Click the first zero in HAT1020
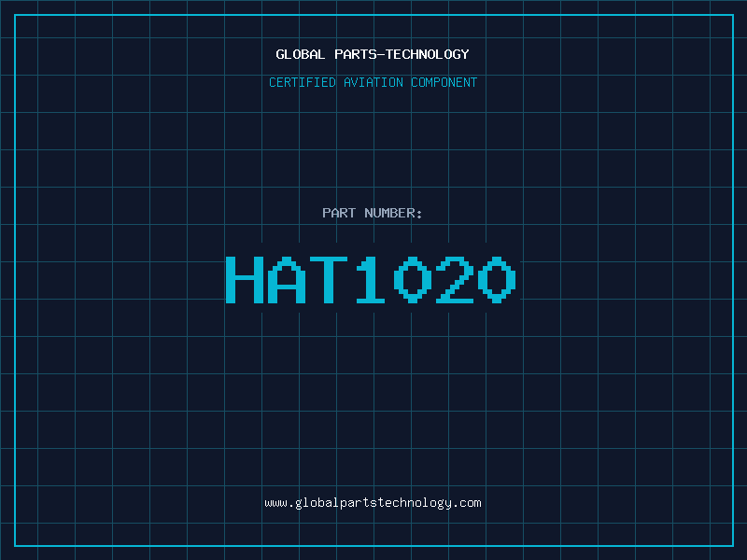Image resolution: width=747 pixels, height=560 pixels. click(x=413, y=281)
